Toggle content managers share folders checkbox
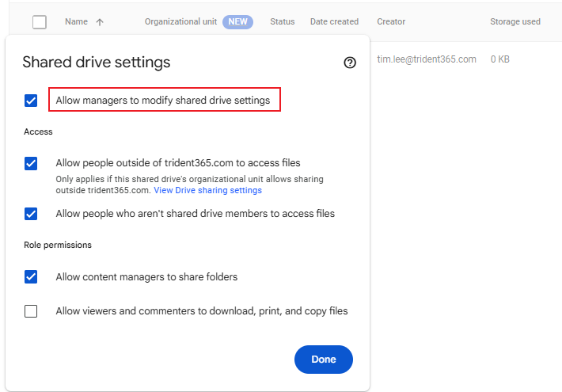The width and height of the screenshot is (562, 392). tap(31, 276)
